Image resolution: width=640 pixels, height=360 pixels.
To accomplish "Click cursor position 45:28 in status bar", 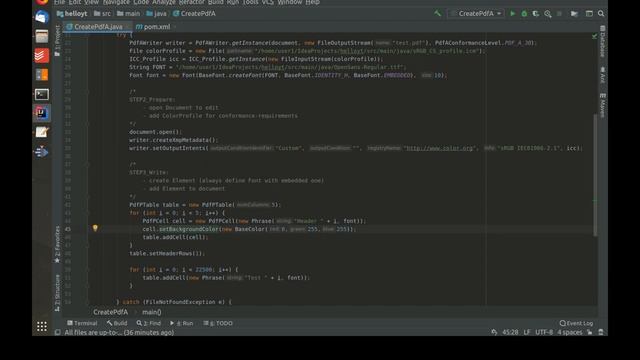I will pos(510,332).
